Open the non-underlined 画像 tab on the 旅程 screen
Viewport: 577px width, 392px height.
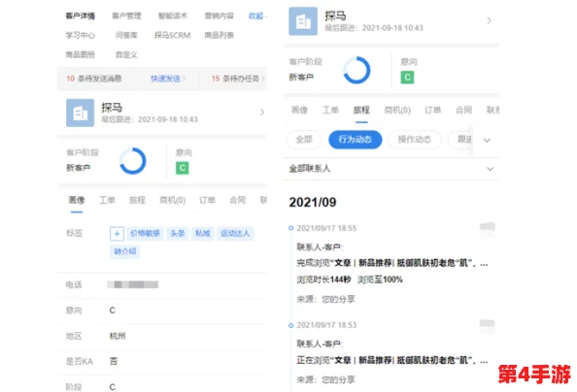point(299,110)
